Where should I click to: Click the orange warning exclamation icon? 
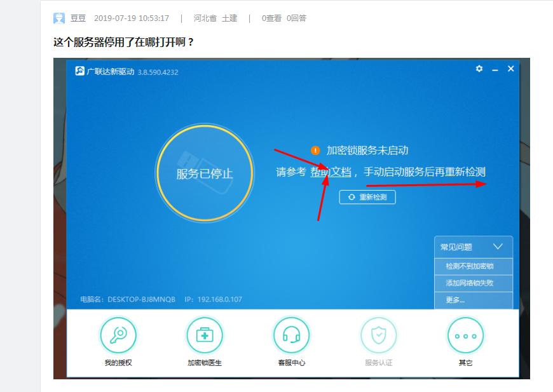315,151
